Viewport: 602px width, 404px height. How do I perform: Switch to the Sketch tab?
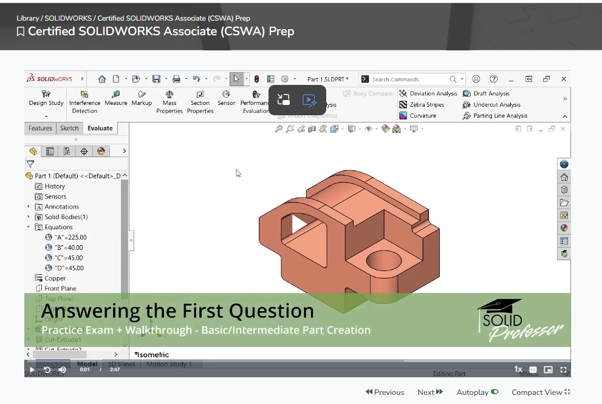coord(69,128)
